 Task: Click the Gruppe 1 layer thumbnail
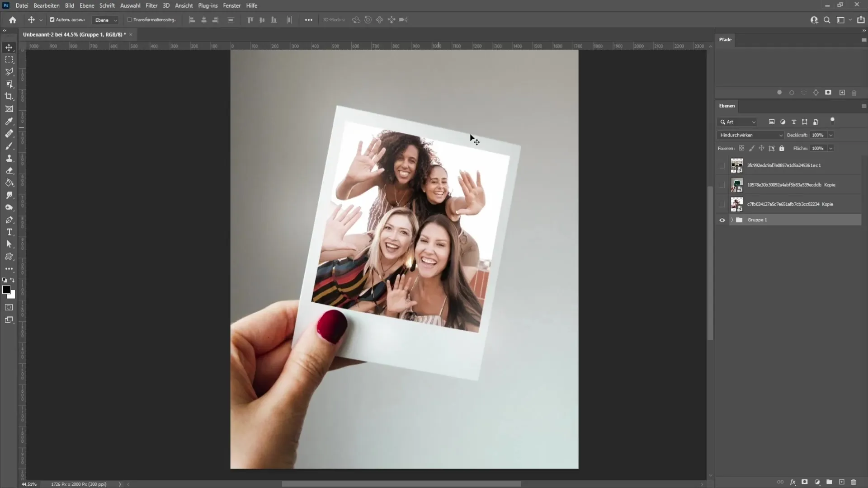tap(739, 219)
